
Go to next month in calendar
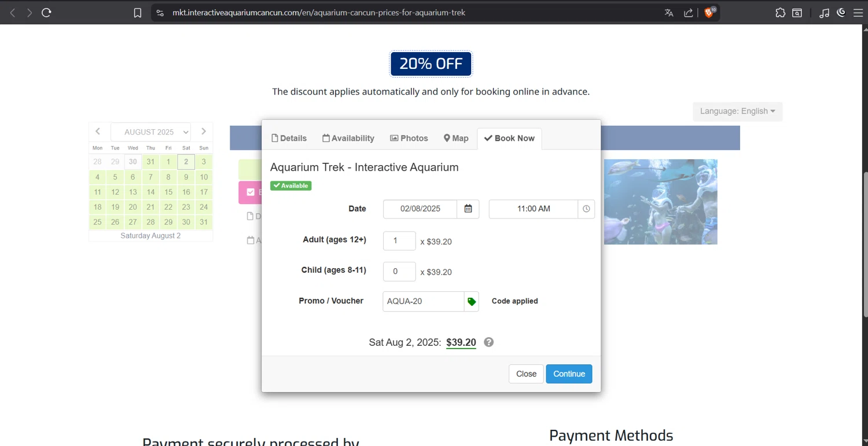pyautogui.click(x=204, y=131)
